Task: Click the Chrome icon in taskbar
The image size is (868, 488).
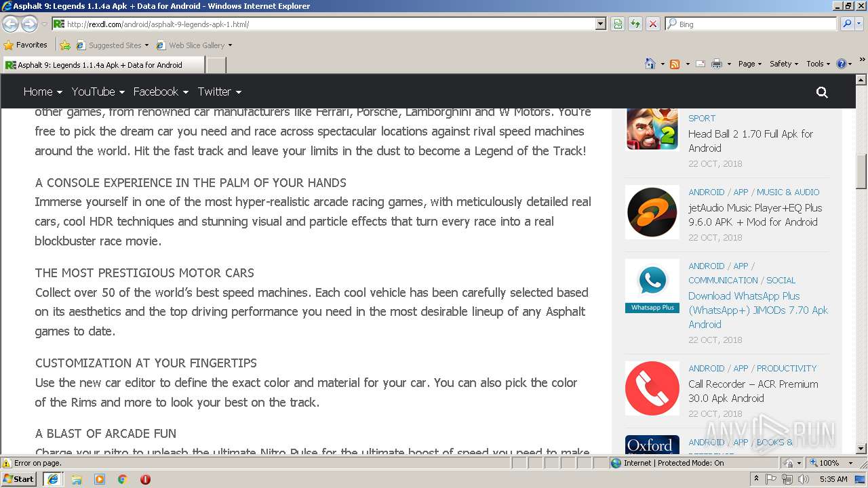Action: coord(122,479)
